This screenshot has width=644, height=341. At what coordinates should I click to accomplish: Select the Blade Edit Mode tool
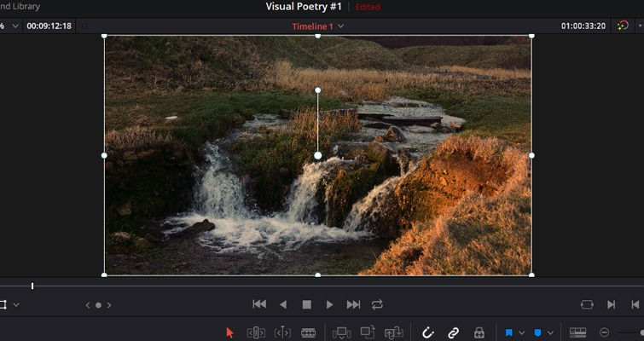[x=308, y=332]
